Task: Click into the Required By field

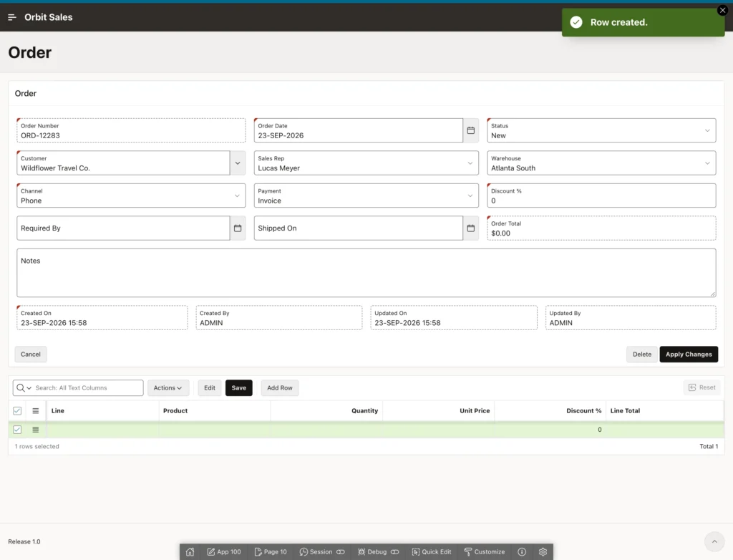Action: pos(123,228)
